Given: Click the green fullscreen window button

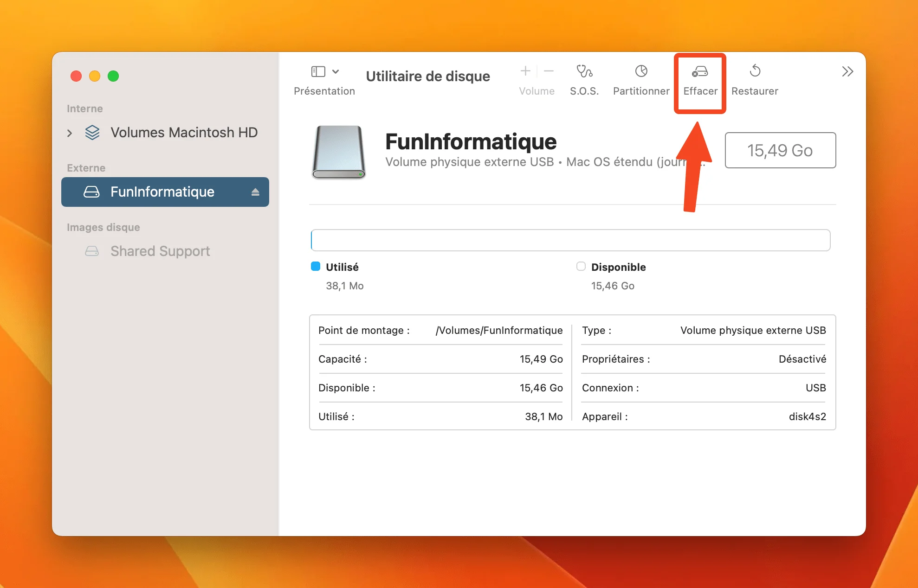Looking at the screenshot, I should [x=113, y=76].
